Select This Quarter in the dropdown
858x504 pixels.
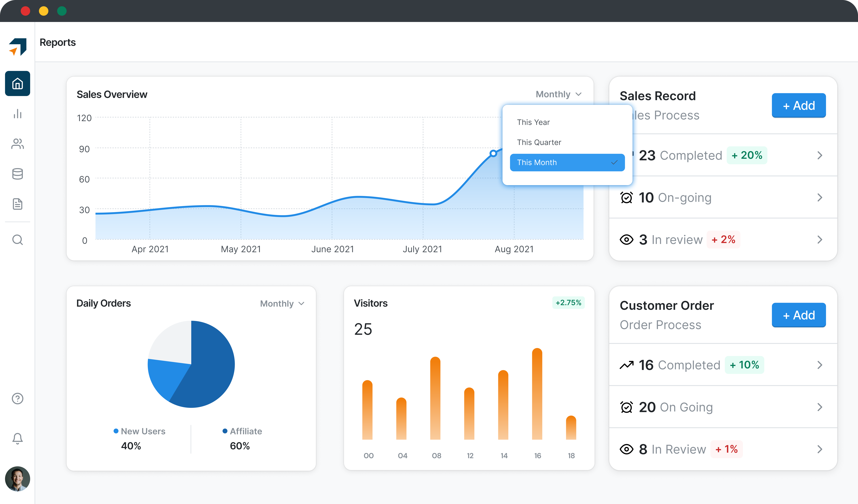click(539, 142)
